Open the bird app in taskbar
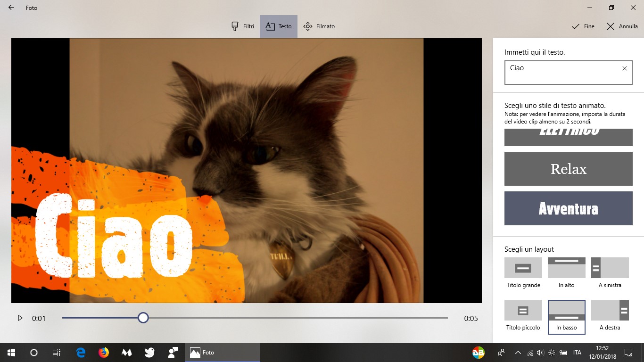Viewport: 644px width, 362px height. coord(150,353)
